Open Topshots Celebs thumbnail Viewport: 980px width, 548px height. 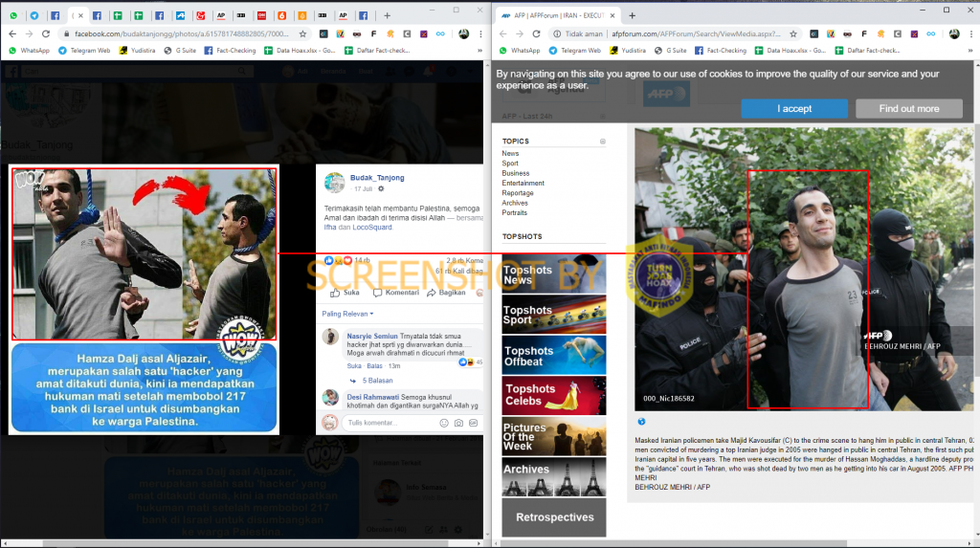554,396
